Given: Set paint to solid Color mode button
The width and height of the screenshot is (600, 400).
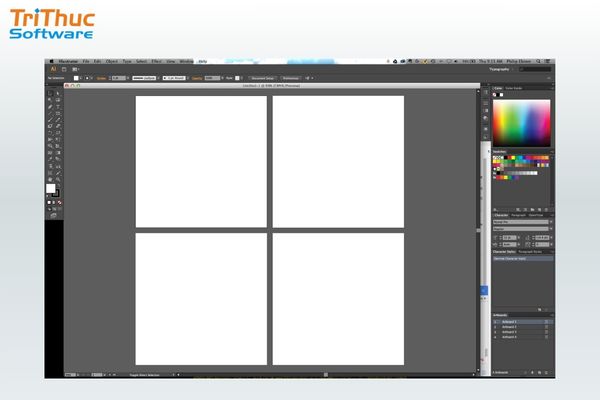Looking at the screenshot, I should click(49, 202).
